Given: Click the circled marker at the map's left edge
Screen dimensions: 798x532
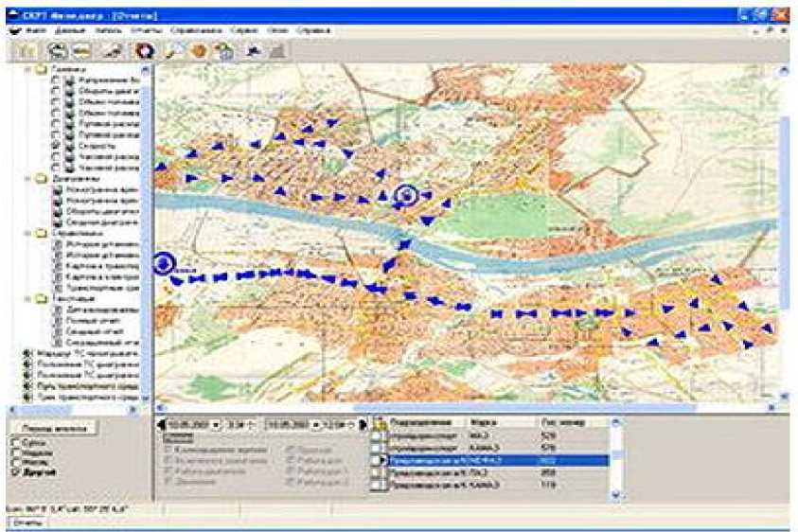Looking at the screenshot, I should [166, 262].
